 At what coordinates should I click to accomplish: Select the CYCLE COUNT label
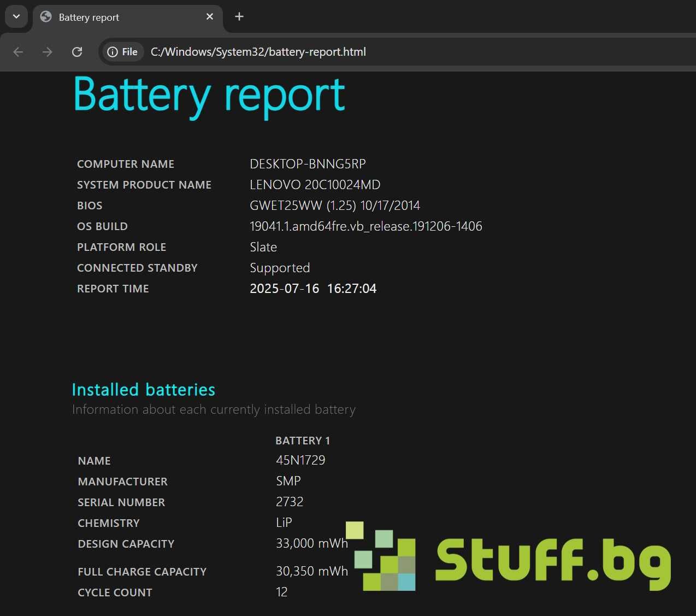[115, 592]
